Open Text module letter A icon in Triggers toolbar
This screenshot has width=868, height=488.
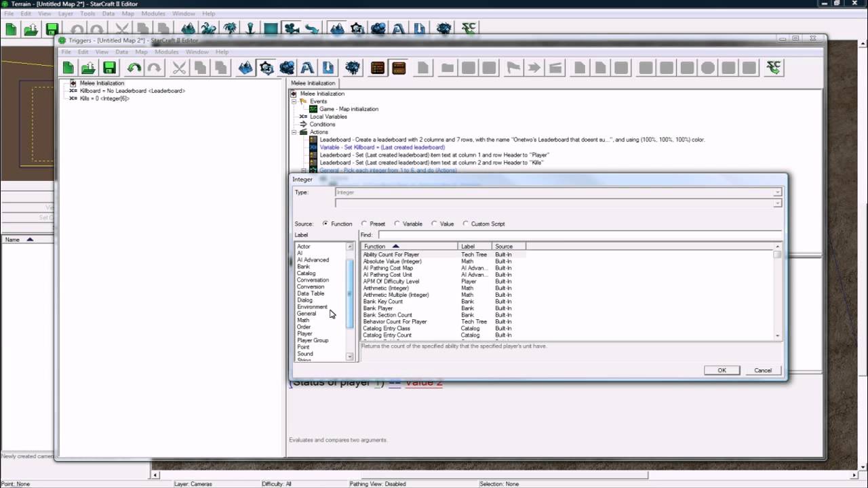307,68
